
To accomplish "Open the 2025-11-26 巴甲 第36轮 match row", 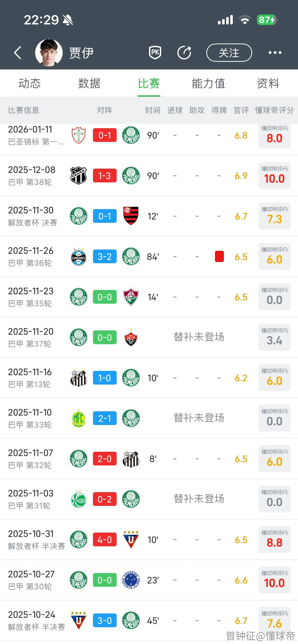I will (149, 256).
